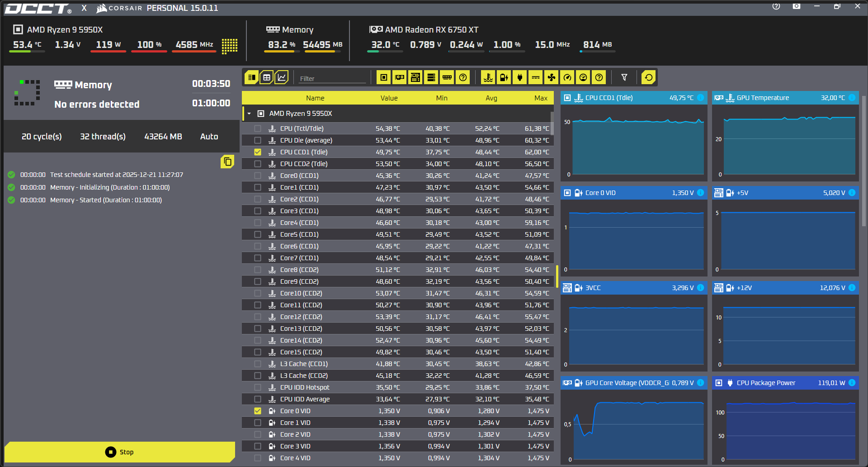This screenshot has height=467, width=868.
Task: Toggle the fan sensor filter icon
Action: pos(551,77)
